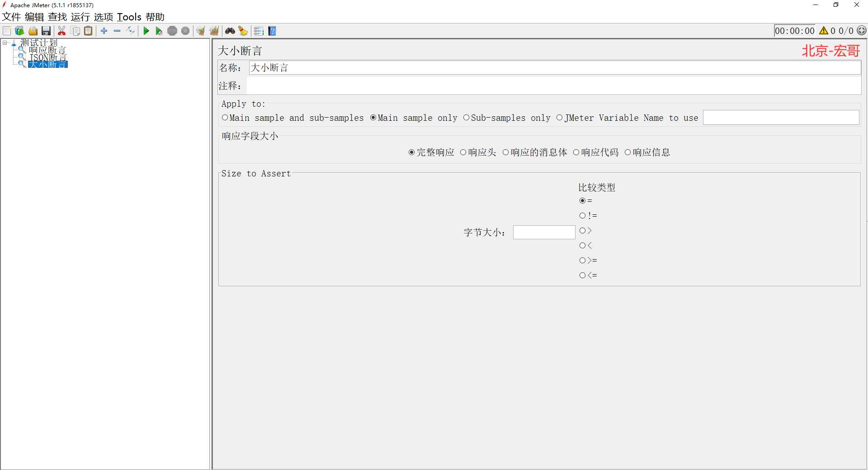Open the Tools menu
The width and height of the screenshot is (868, 470).
tap(129, 17)
